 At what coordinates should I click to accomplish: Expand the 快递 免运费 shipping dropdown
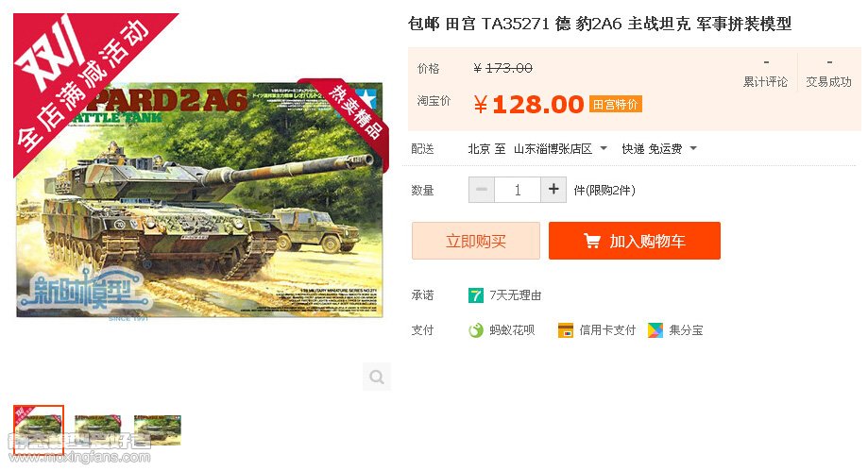pyautogui.click(x=658, y=149)
